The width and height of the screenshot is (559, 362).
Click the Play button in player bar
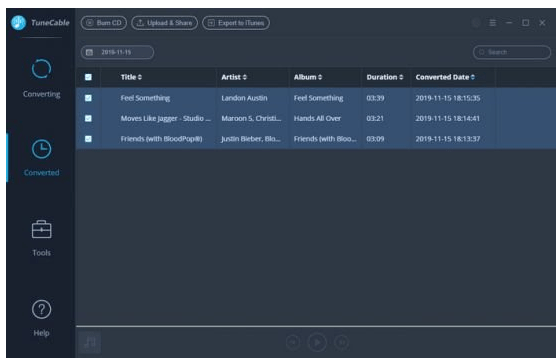pos(317,342)
